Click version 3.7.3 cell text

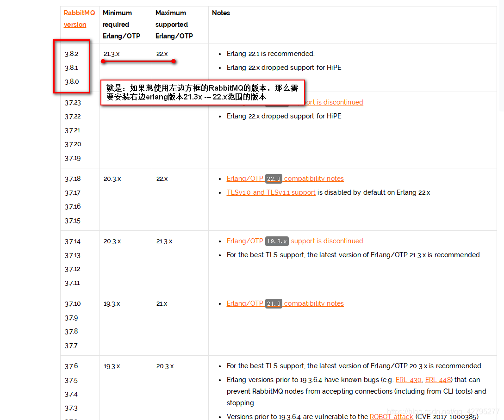[x=71, y=408]
